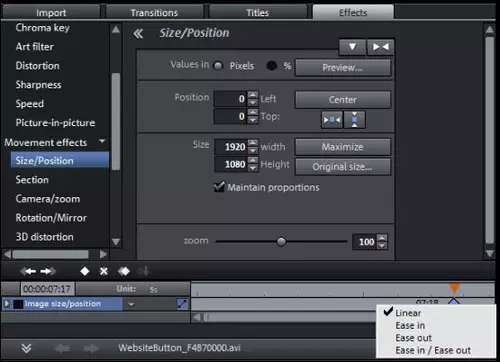Click the Center button

tap(343, 100)
